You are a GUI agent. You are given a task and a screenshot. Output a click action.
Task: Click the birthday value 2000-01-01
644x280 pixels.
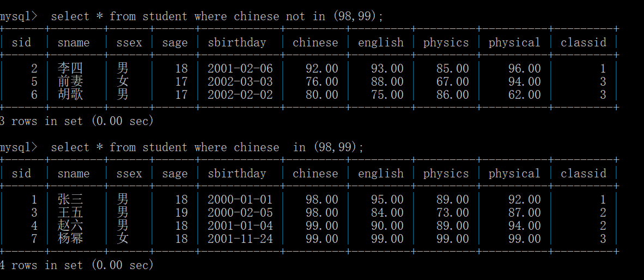240,199
